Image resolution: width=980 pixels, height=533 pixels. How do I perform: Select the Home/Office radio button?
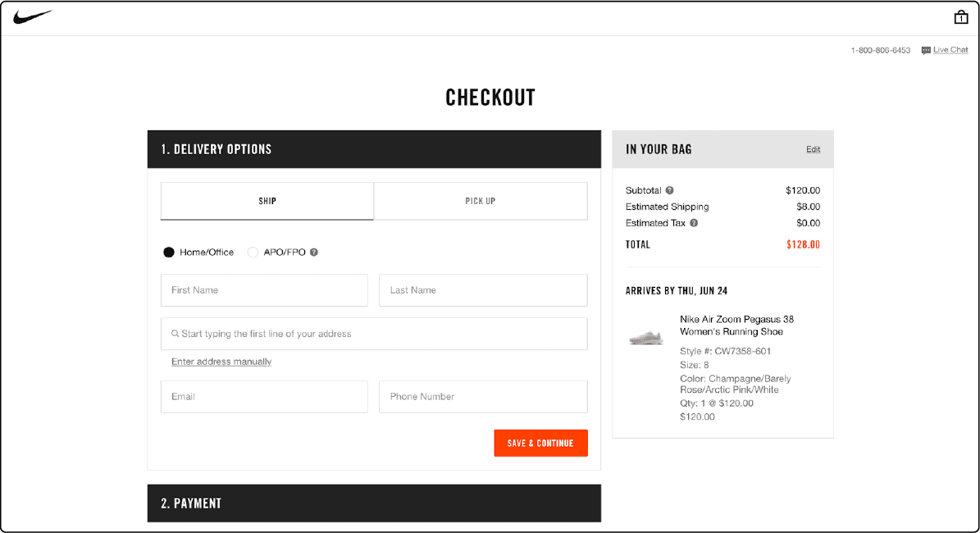[x=169, y=253]
